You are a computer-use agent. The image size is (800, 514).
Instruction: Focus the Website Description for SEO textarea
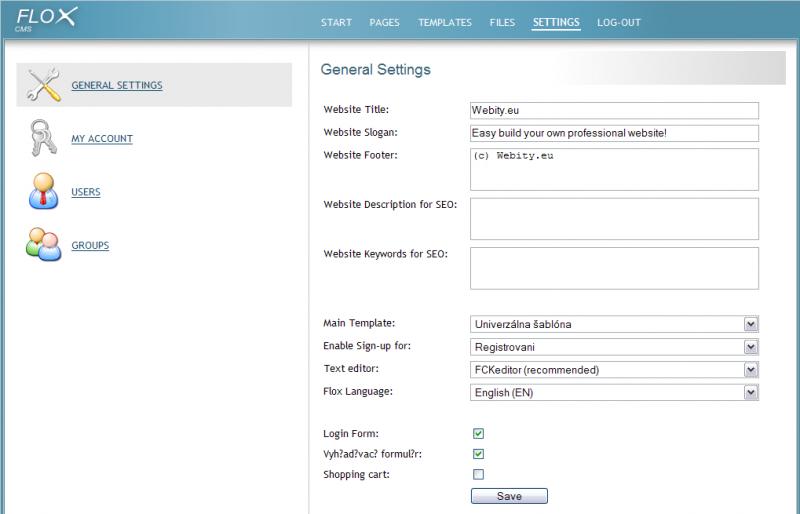click(614, 219)
